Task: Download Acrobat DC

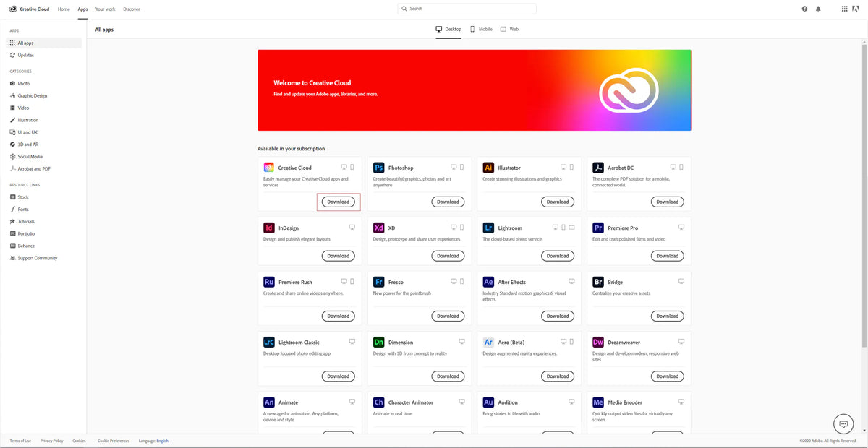Action: (x=667, y=202)
